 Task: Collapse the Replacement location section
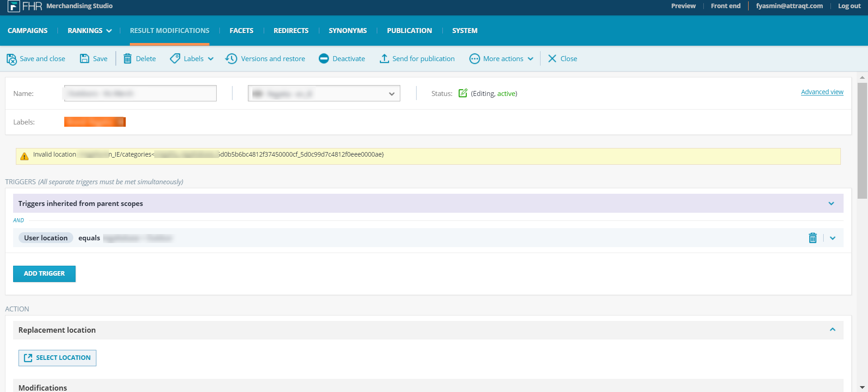(833, 330)
